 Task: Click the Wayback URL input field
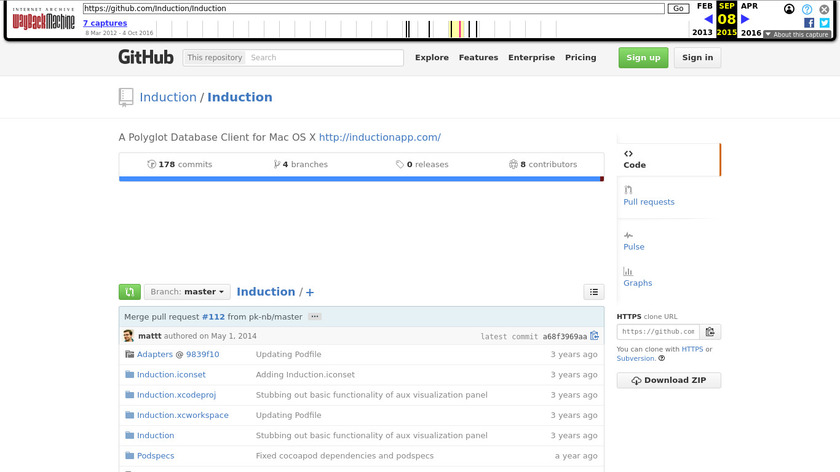click(374, 9)
